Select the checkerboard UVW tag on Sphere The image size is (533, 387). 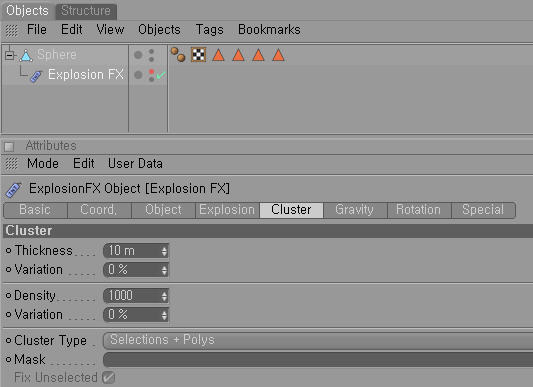coord(199,55)
